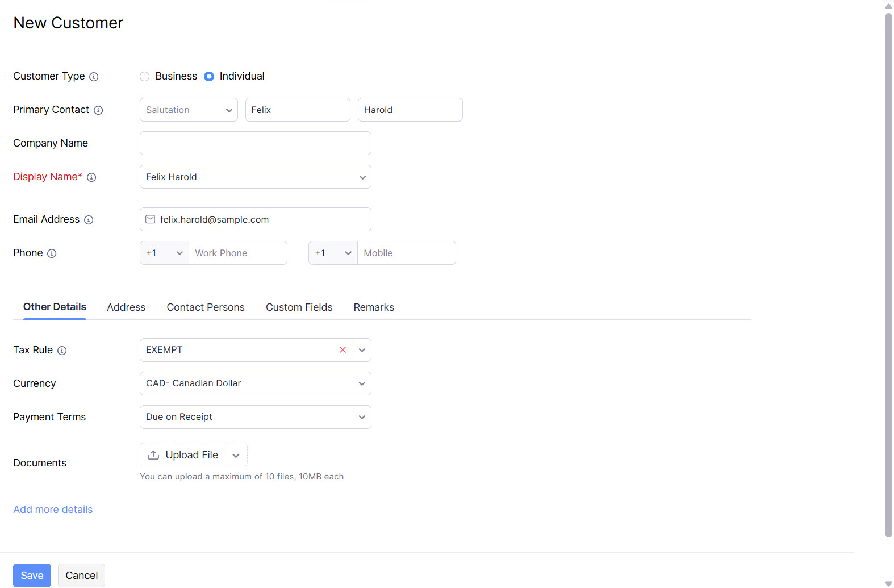Viewport: 894px width, 588px height.
Task: Click the Add more details link
Action: pyautogui.click(x=53, y=510)
